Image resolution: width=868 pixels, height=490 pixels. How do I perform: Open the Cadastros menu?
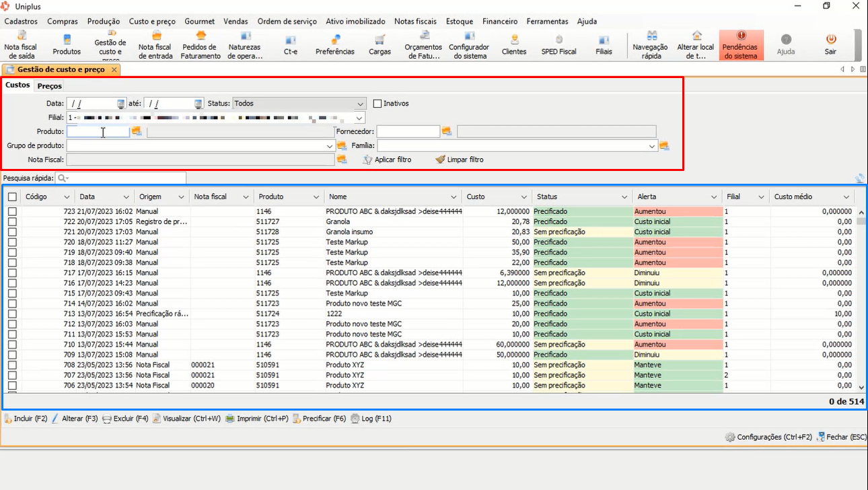tap(21, 22)
